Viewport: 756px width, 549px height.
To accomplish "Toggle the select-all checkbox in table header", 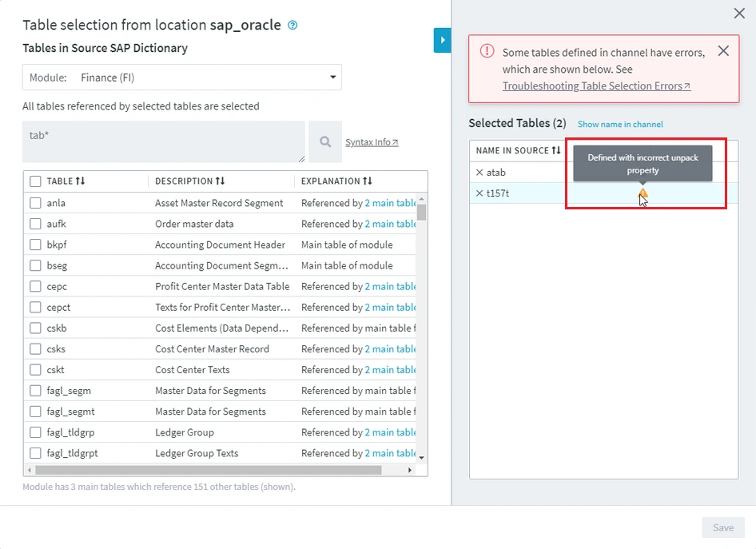I will click(x=35, y=181).
